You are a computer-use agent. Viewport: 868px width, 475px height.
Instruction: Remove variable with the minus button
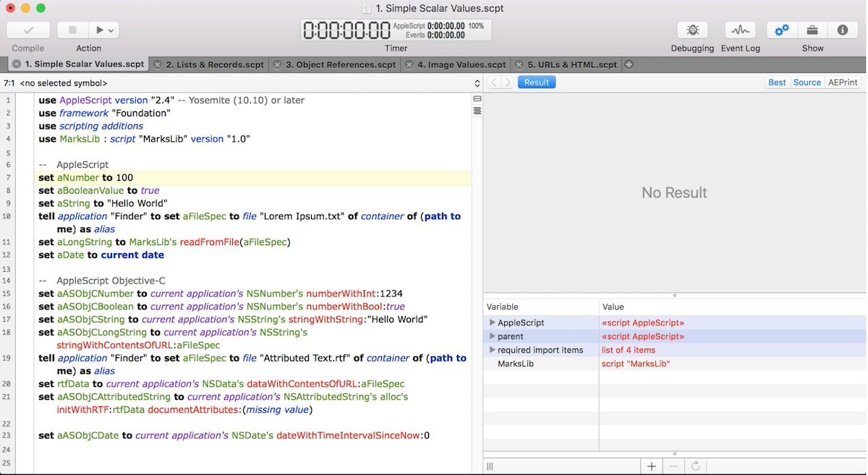(x=673, y=466)
